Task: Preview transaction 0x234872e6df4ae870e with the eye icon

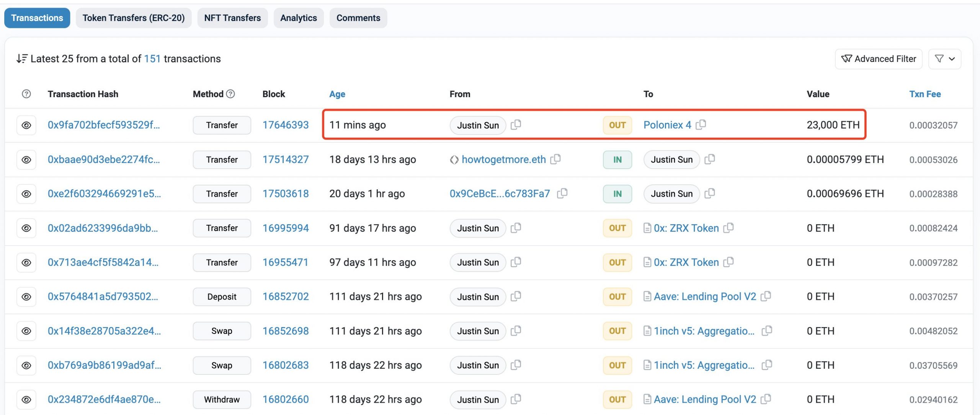Action: pos(26,400)
